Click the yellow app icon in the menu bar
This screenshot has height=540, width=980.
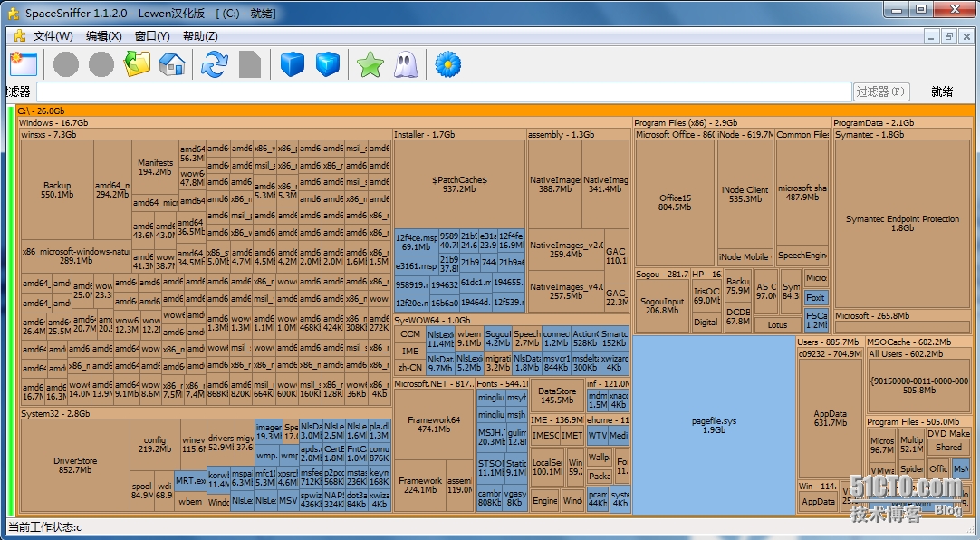[x=19, y=35]
